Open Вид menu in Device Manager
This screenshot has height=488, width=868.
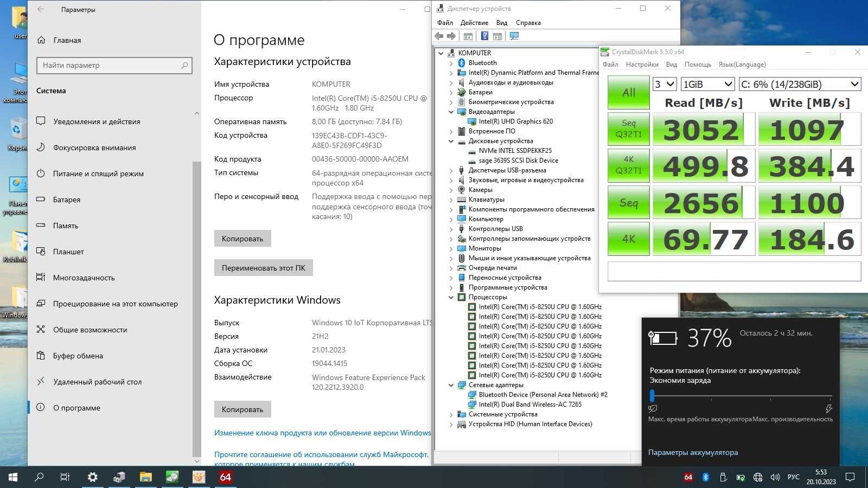502,23
